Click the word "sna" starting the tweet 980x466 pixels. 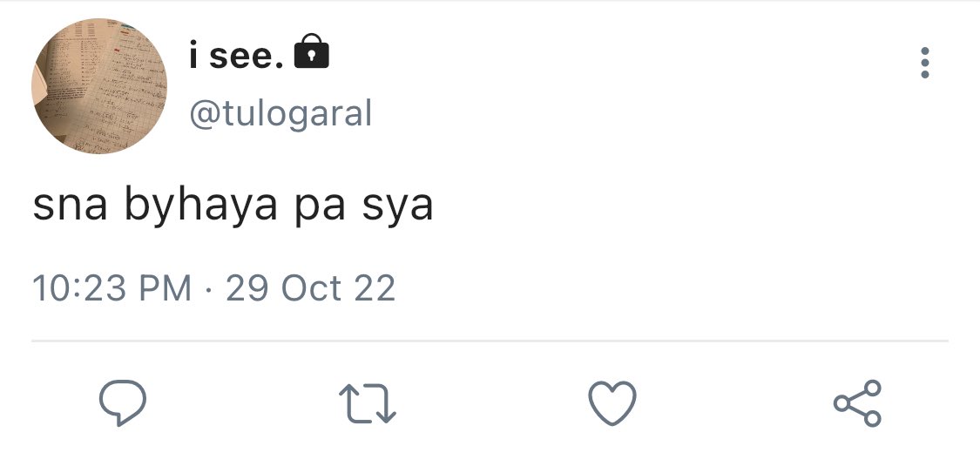tap(70, 206)
